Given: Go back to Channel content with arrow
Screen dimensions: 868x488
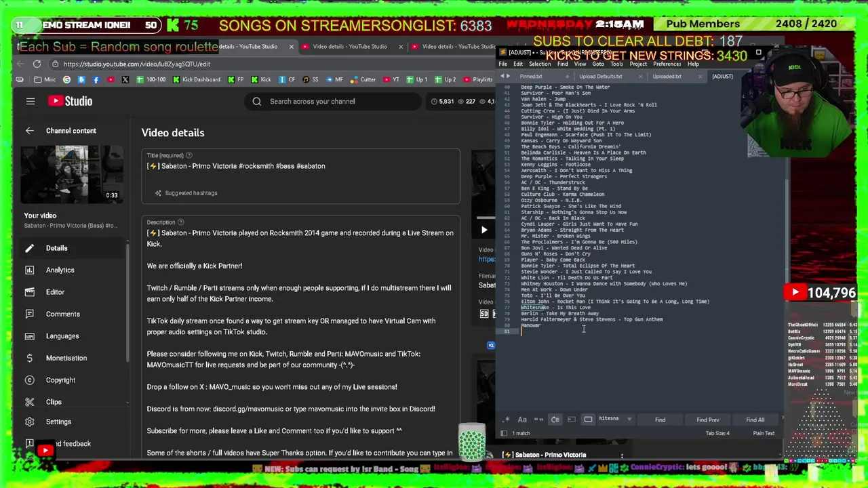Looking at the screenshot, I should coord(29,131).
